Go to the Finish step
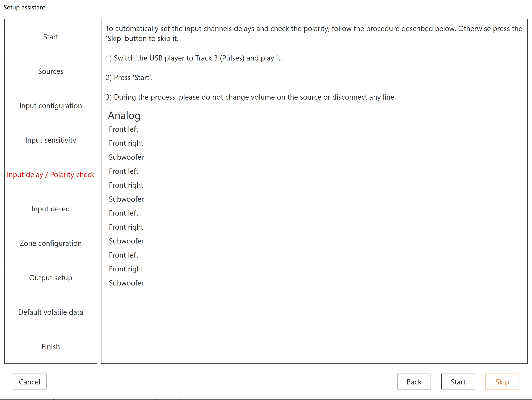 (x=50, y=346)
